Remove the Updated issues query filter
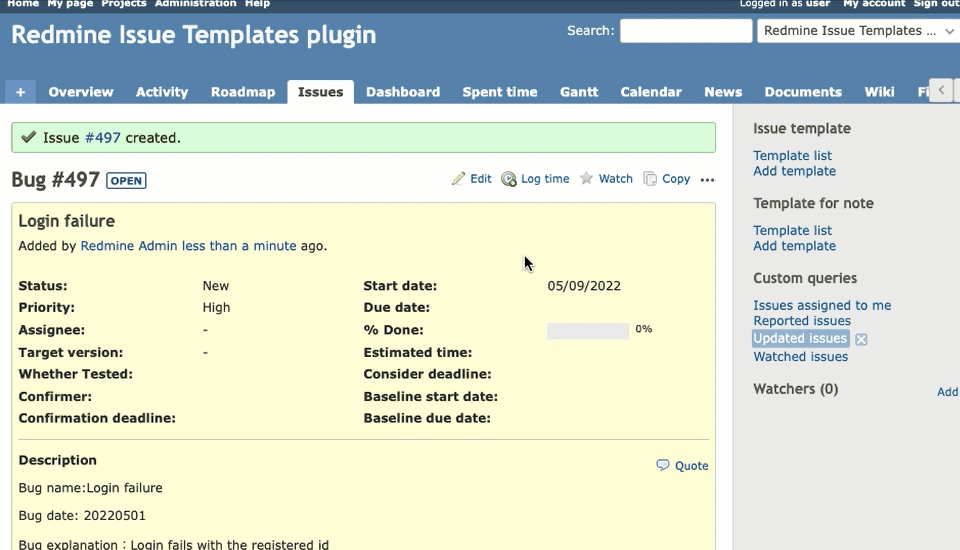Screen dimensions: 960x550 (x=861, y=340)
